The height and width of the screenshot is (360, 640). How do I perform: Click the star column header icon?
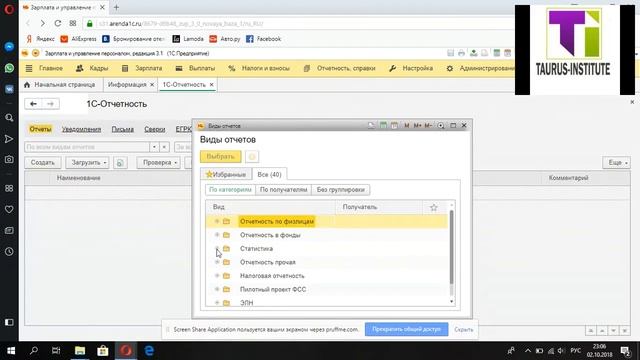click(433, 207)
